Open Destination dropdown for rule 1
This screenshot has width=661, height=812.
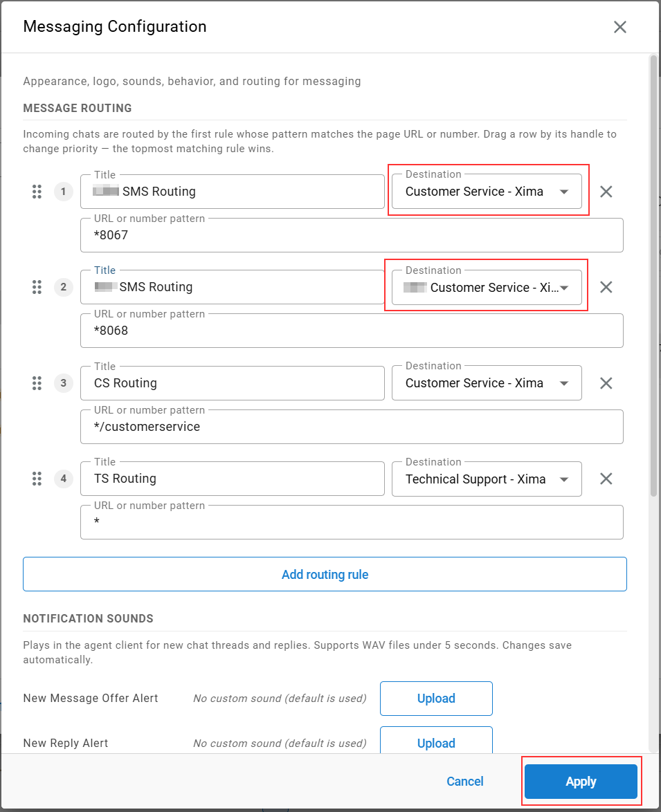point(487,192)
